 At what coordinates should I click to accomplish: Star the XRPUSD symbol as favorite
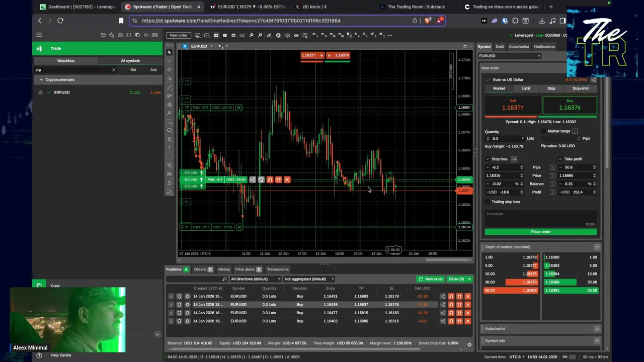click(x=41, y=93)
